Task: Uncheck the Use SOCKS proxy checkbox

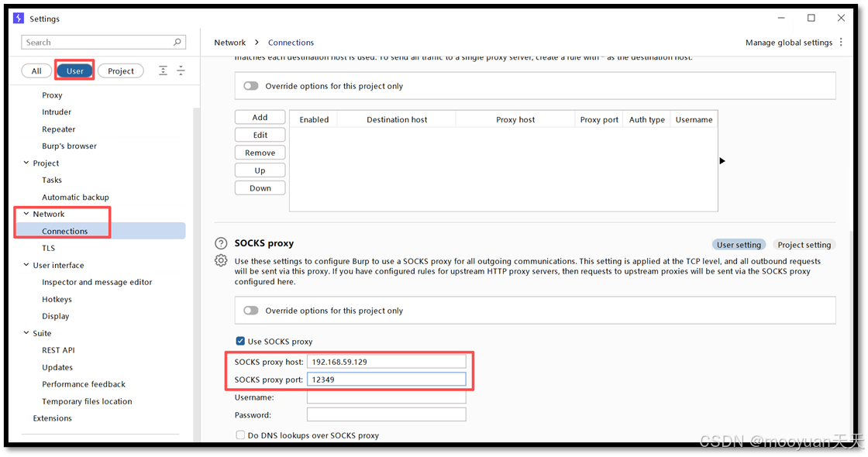Action: (240, 342)
